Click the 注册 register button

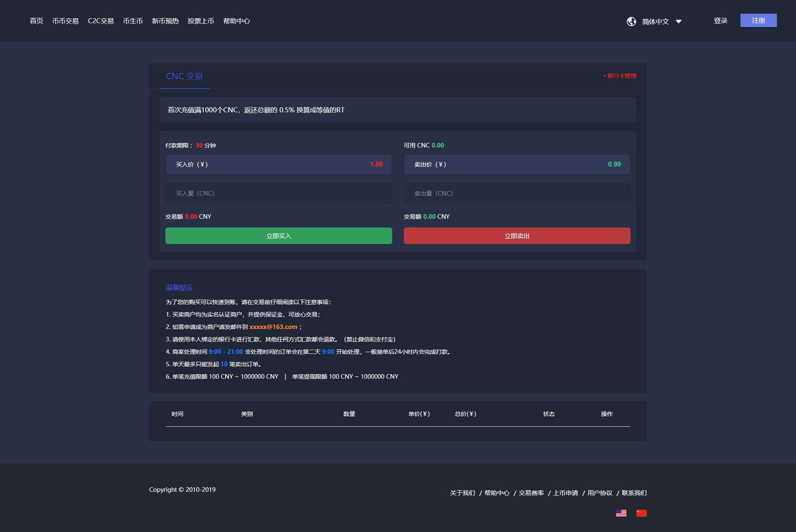(x=758, y=20)
